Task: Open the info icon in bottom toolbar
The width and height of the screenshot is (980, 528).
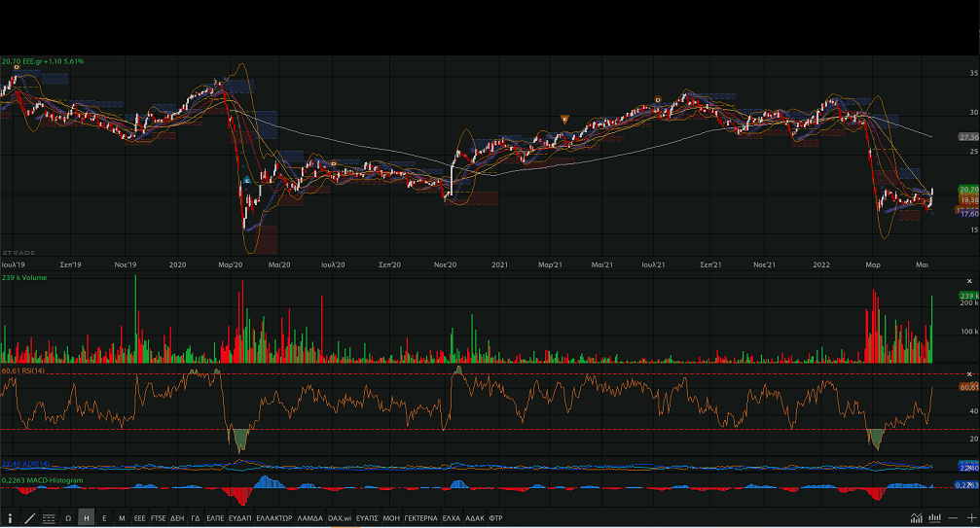Action: pyautogui.click(x=10, y=519)
